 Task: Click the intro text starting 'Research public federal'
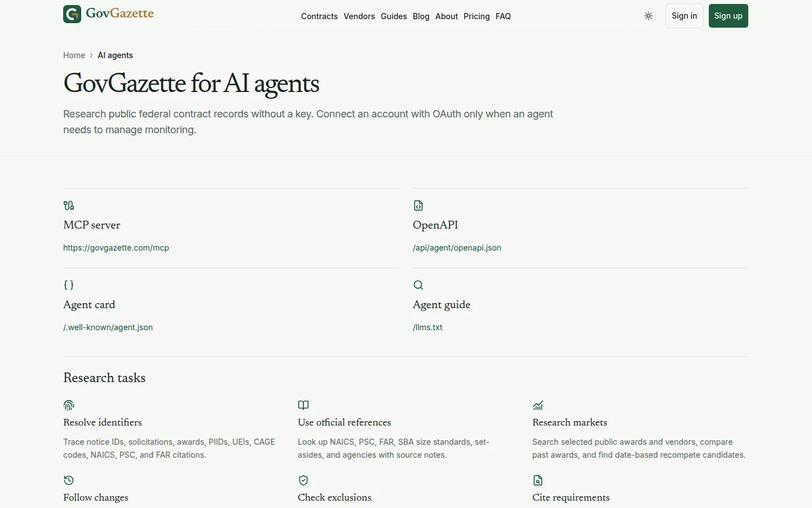[x=308, y=122]
